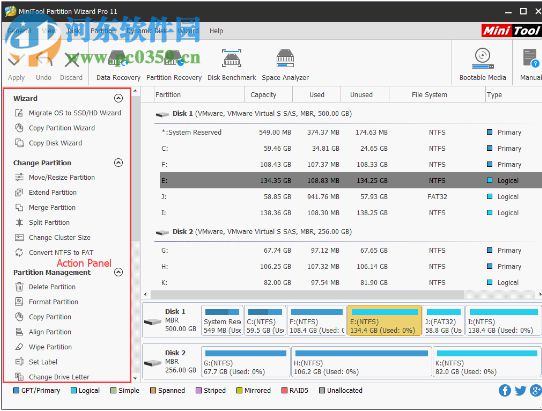542x411 pixels.
Task: Select C:(NTFS) block in disk map
Action: pyautogui.click(x=265, y=321)
